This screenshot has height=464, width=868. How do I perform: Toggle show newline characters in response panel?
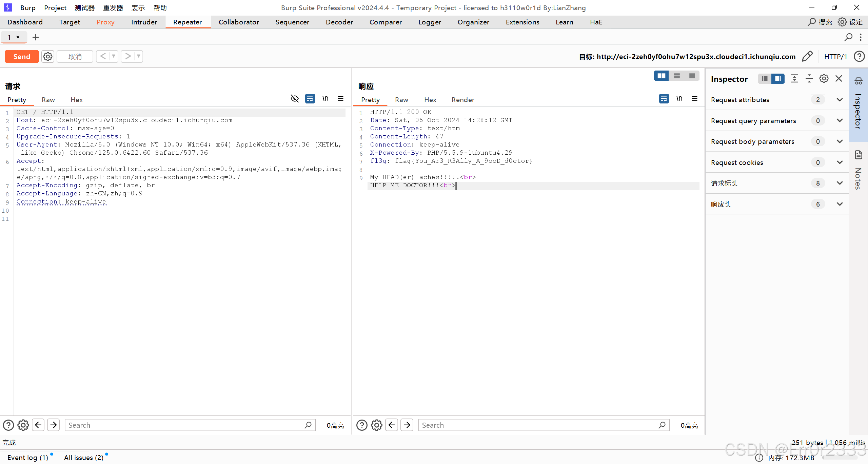679,99
